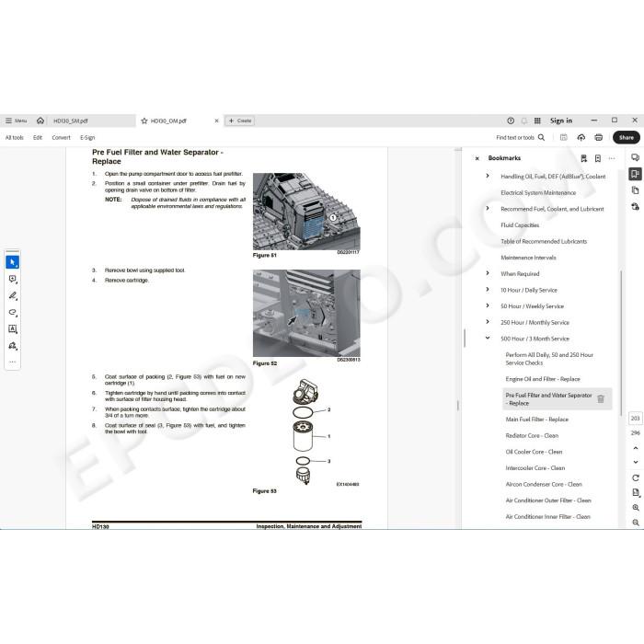The width and height of the screenshot is (644, 644).
Task: Click the zoom in magnifier
Action: tap(636, 508)
